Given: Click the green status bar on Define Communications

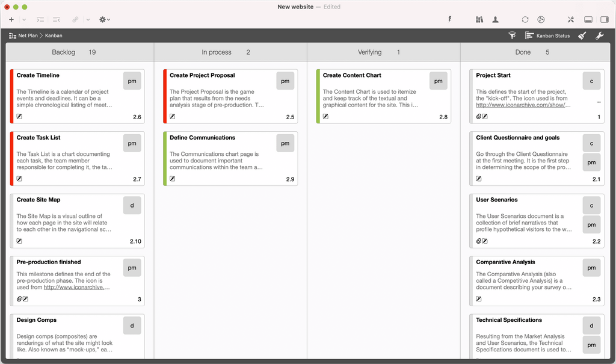Looking at the screenshot, I should point(165,158).
